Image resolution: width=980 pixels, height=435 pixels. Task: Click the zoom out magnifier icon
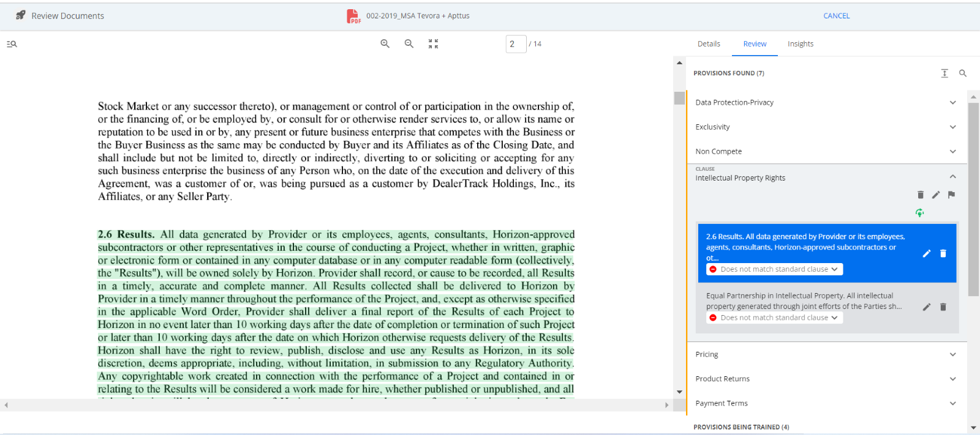click(409, 44)
